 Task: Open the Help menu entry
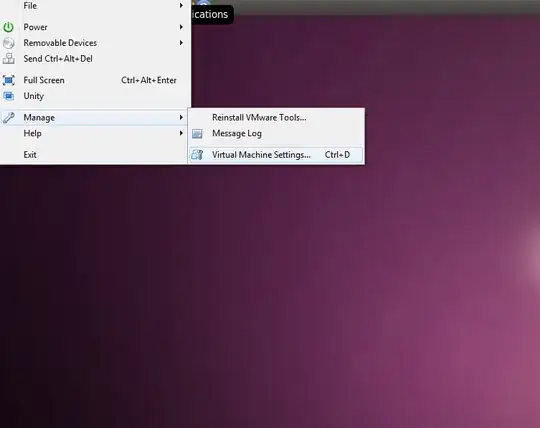(93, 133)
